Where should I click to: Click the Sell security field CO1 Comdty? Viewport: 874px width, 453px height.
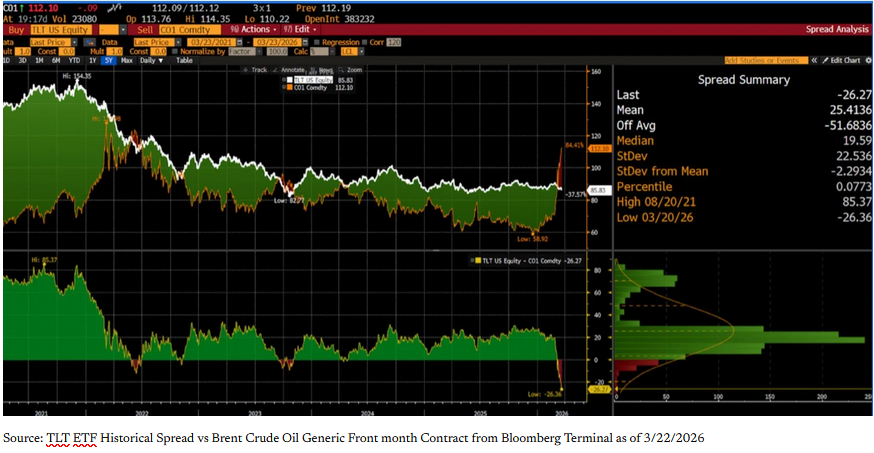[190, 30]
